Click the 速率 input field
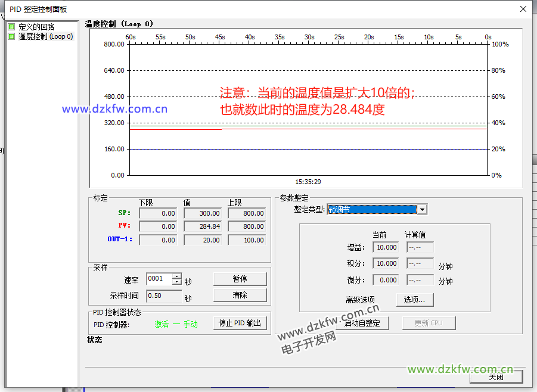The height and width of the screenshot is (392, 537). 159,279
